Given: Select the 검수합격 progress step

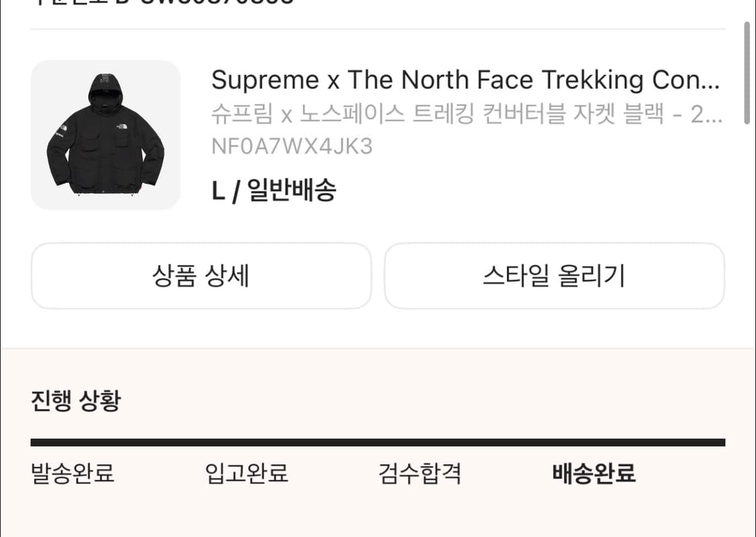Looking at the screenshot, I should click(x=420, y=473).
